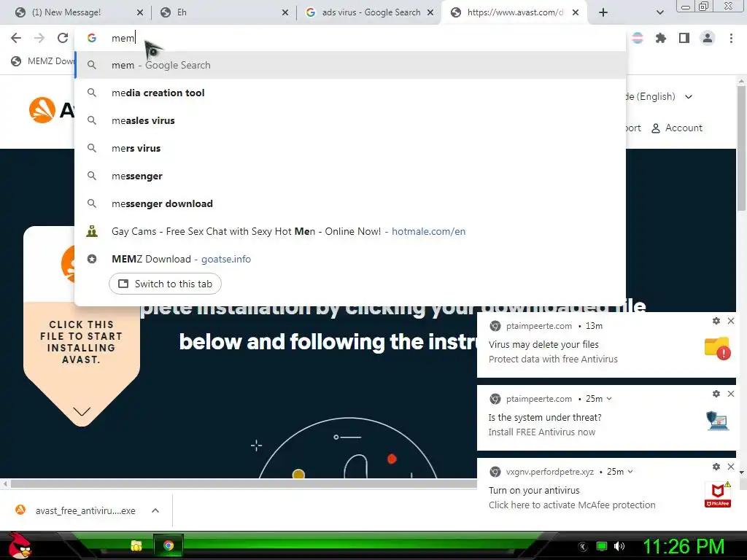Choose the 'mers virus' suggestion
The height and width of the screenshot is (560, 747).
[x=350, y=148]
